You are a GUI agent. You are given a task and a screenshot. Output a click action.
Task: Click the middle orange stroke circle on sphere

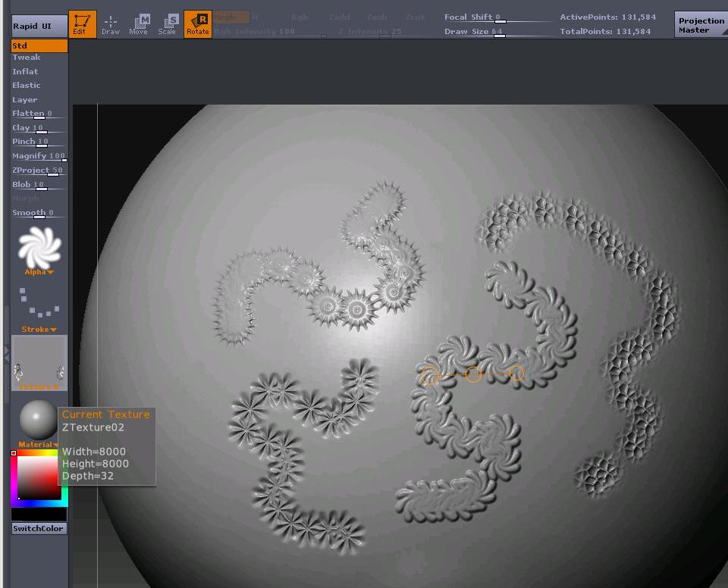[x=473, y=374]
